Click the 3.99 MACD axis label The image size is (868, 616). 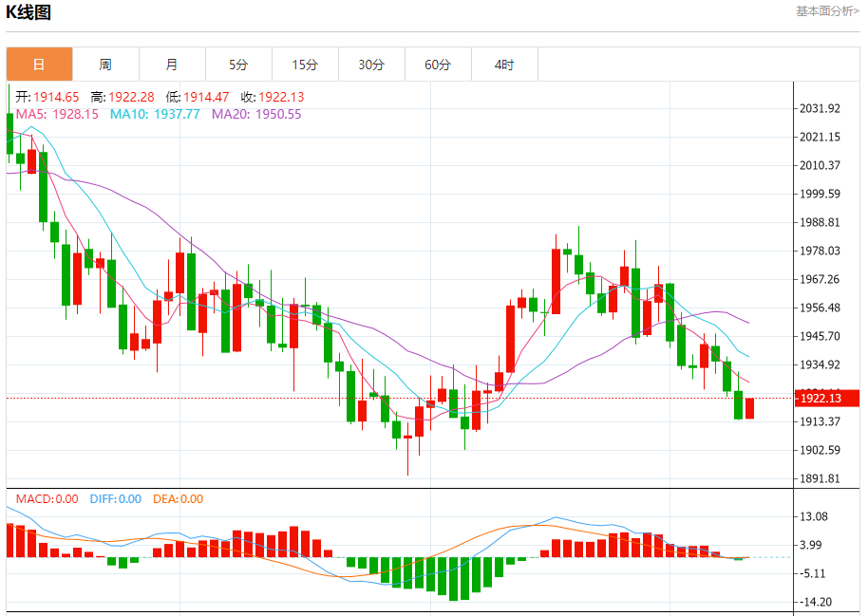tap(811, 545)
